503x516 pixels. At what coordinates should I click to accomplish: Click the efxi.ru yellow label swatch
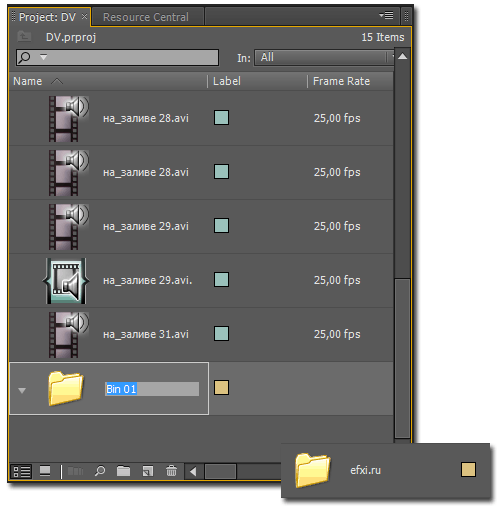click(468, 470)
